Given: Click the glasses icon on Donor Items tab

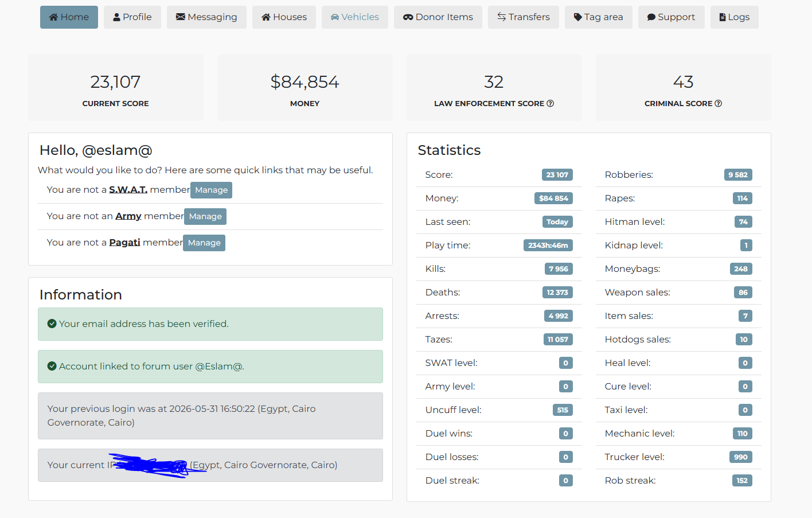Looking at the screenshot, I should click(x=408, y=17).
